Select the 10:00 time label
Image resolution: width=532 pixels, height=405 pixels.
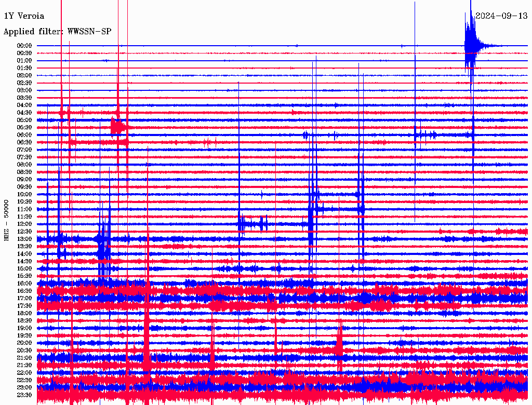(24, 194)
